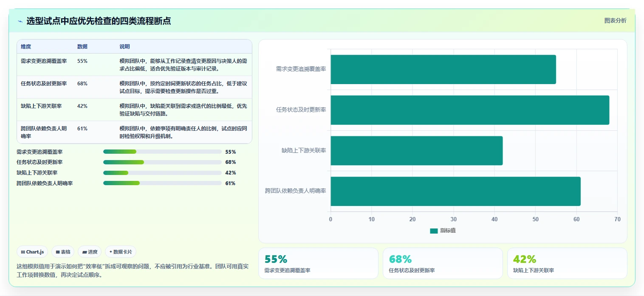This screenshot has height=296, width=644.
Task: Click the 跨团队依赖负责人明确率 progress bar
Action: [x=162, y=183]
